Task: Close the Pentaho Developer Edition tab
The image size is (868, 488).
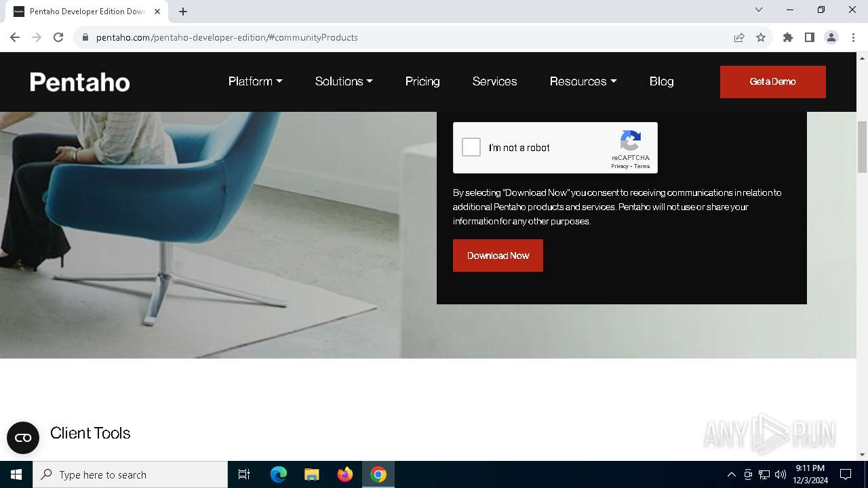Action: tap(158, 12)
